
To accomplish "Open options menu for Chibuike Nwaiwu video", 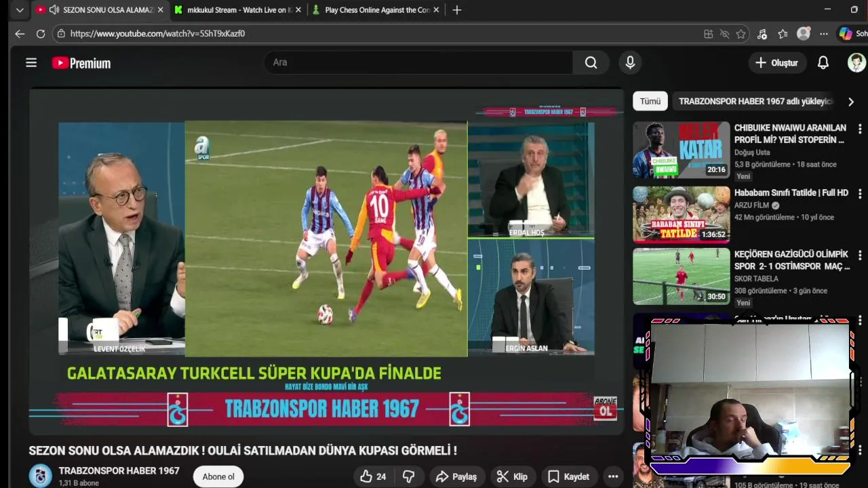I will [860, 128].
